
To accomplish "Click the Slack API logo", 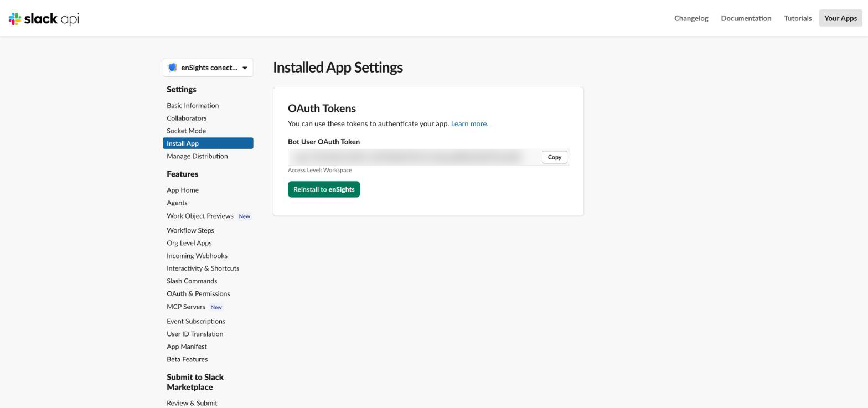I will 44,18.
